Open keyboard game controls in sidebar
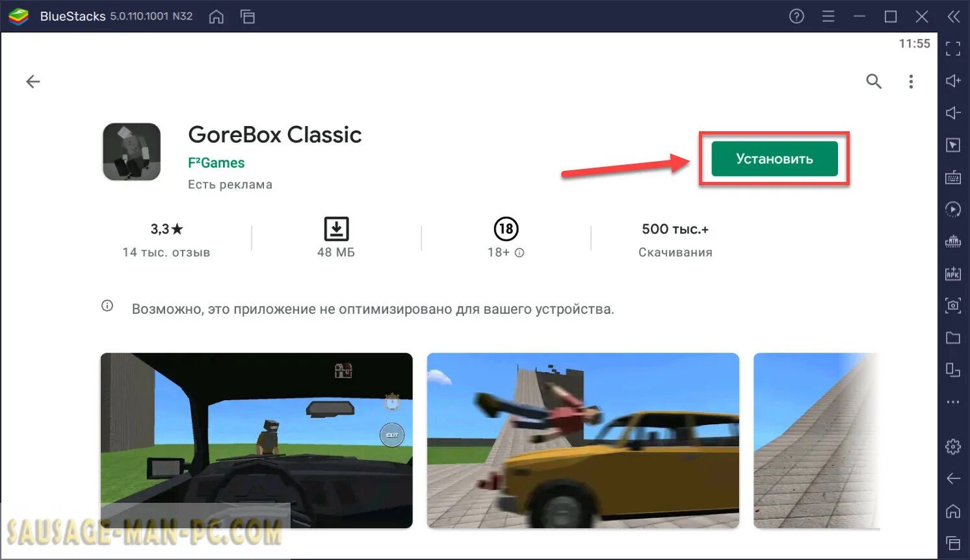This screenshot has height=560, width=970. click(953, 177)
